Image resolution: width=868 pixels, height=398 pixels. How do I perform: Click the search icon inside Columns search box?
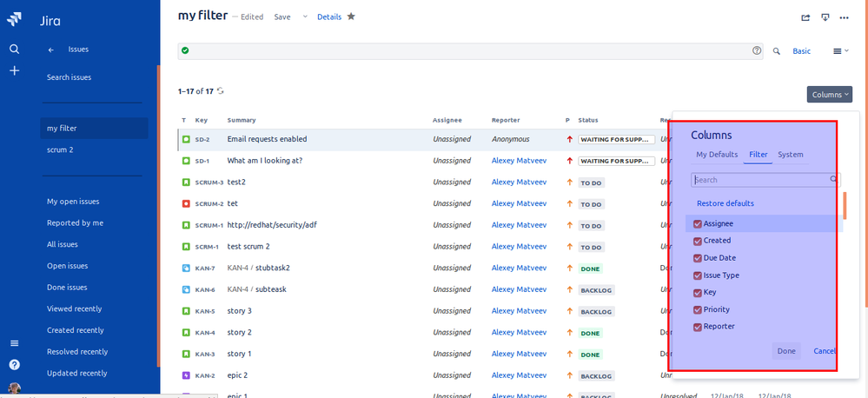click(x=833, y=179)
